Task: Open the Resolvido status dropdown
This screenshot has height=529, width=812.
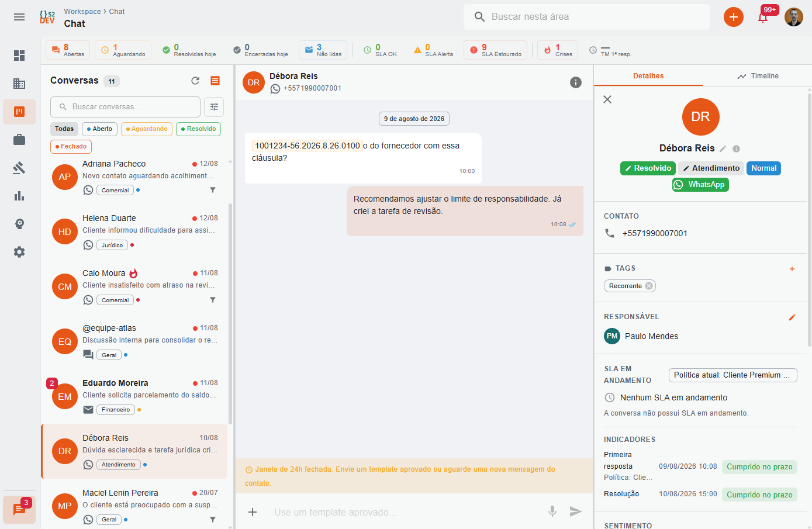Action: pyautogui.click(x=648, y=168)
